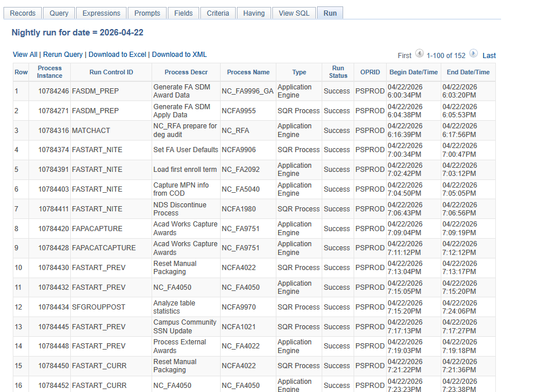Screen dimensions: 540x392
Task: Download results to Excel
Action: [x=117, y=55]
